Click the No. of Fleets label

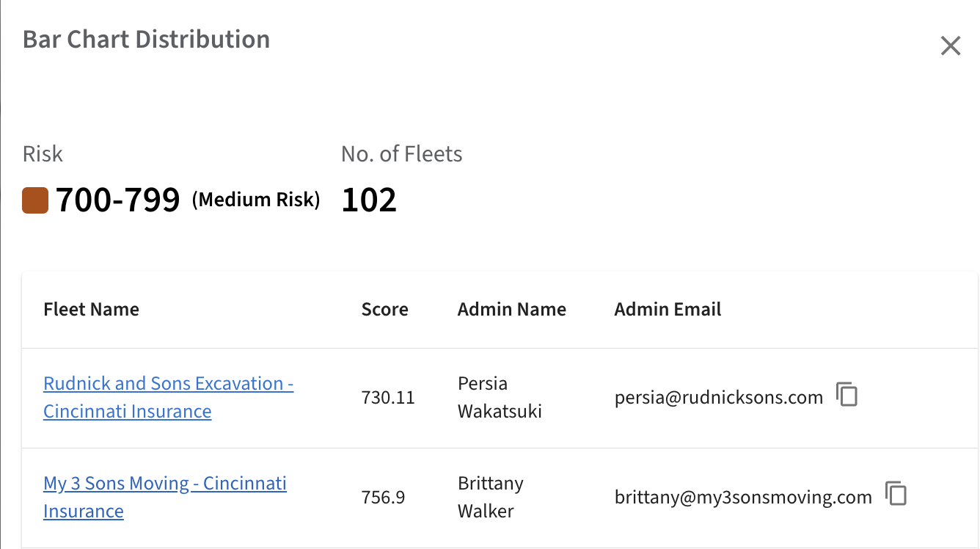tap(401, 154)
